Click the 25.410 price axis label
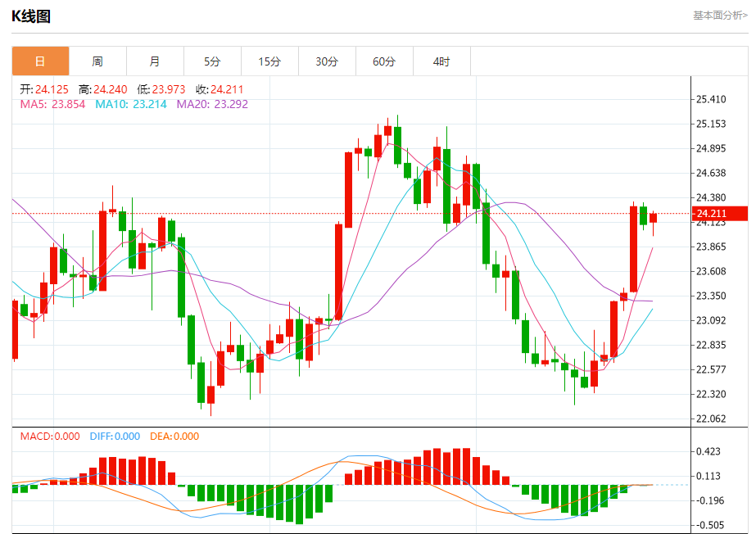 click(711, 99)
